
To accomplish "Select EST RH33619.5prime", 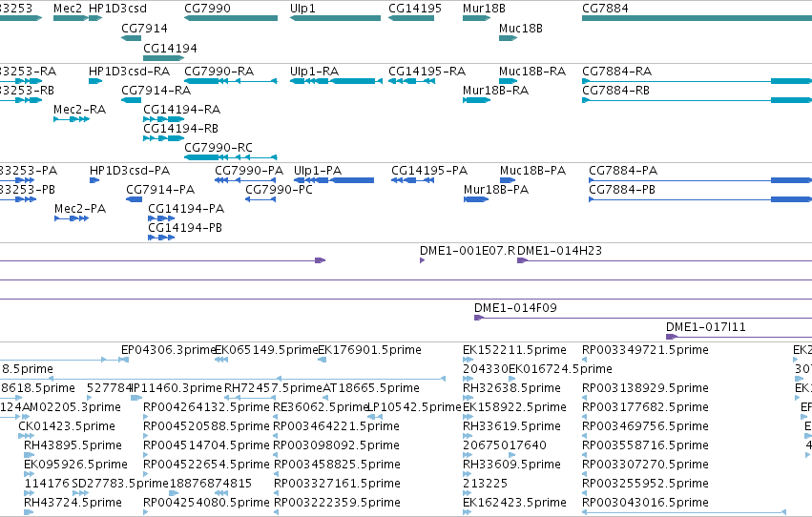I will point(468,436).
